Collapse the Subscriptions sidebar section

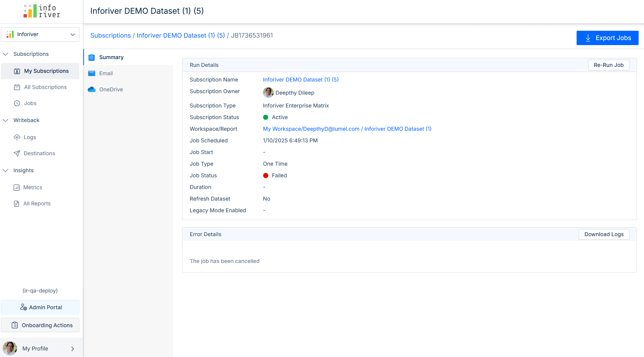tap(5, 54)
